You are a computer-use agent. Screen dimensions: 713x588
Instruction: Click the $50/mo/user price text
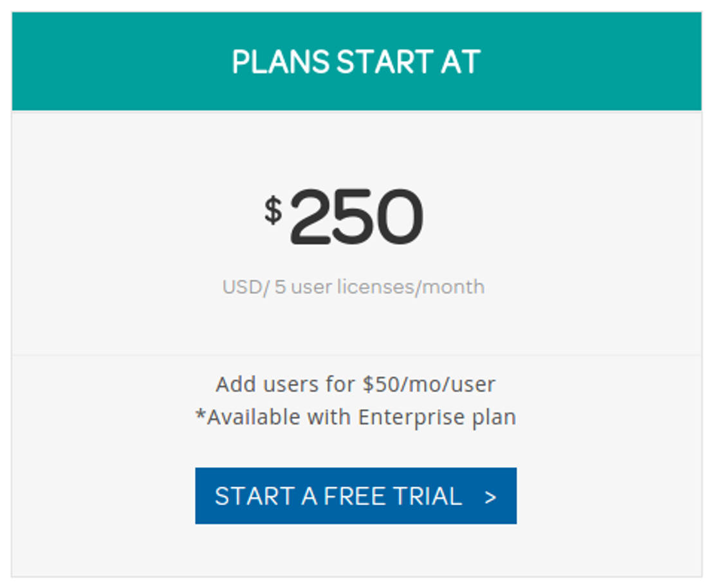click(x=429, y=385)
